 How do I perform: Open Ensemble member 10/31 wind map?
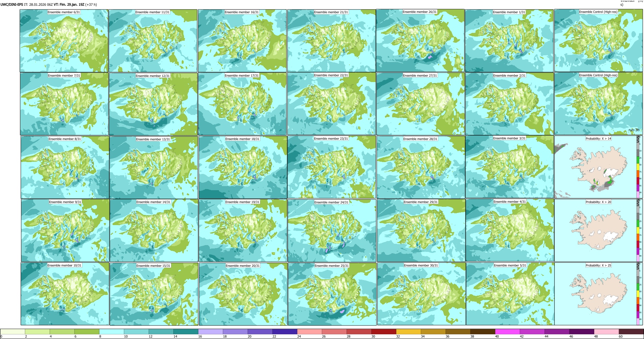point(65,294)
